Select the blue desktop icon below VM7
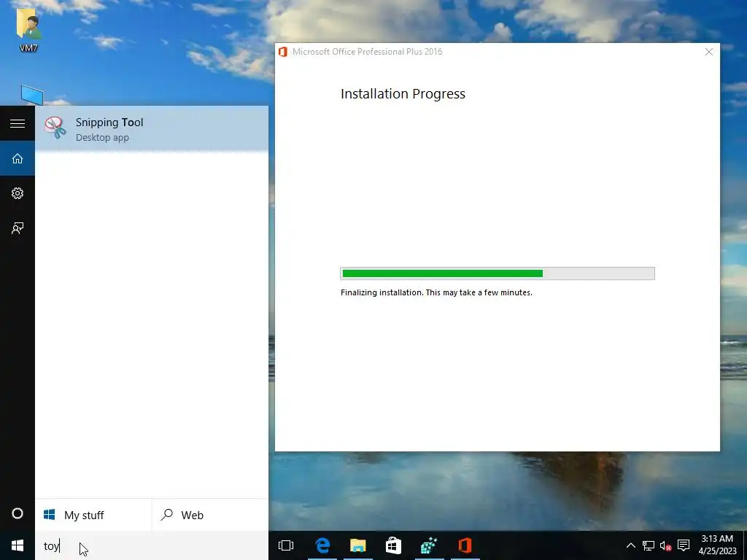 [32, 95]
